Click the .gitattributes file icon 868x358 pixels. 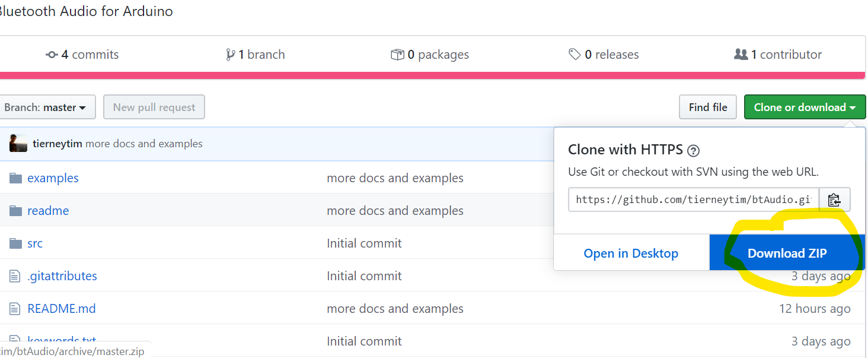pyautogui.click(x=15, y=276)
